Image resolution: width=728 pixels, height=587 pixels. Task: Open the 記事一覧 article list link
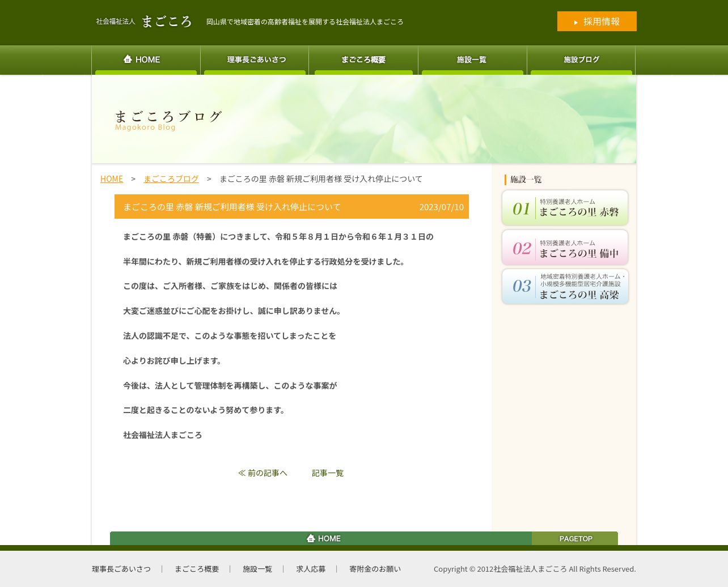point(328,473)
